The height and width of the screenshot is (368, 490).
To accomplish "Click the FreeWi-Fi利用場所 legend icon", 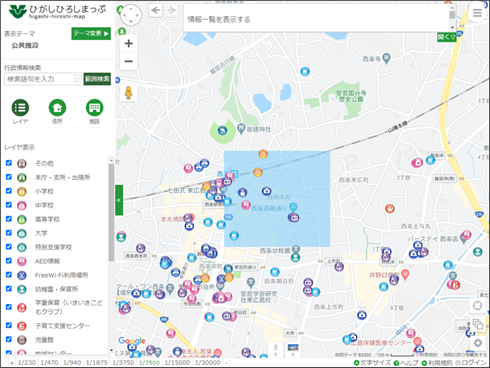I will pos(22,275).
